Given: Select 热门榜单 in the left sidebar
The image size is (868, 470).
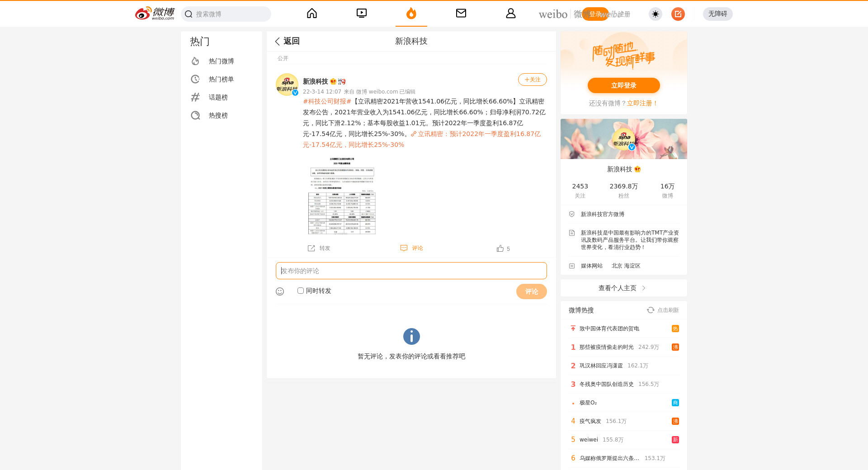Looking at the screenshot, I should 221,79.
